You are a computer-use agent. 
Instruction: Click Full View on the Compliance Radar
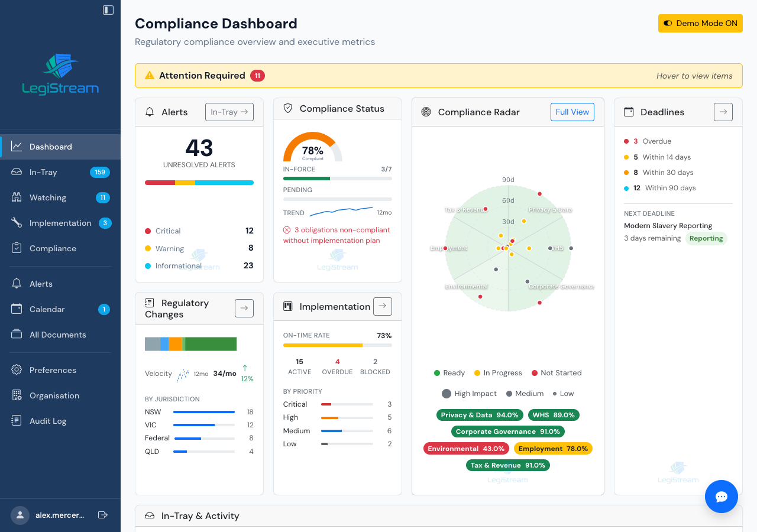tap(572, 112)
